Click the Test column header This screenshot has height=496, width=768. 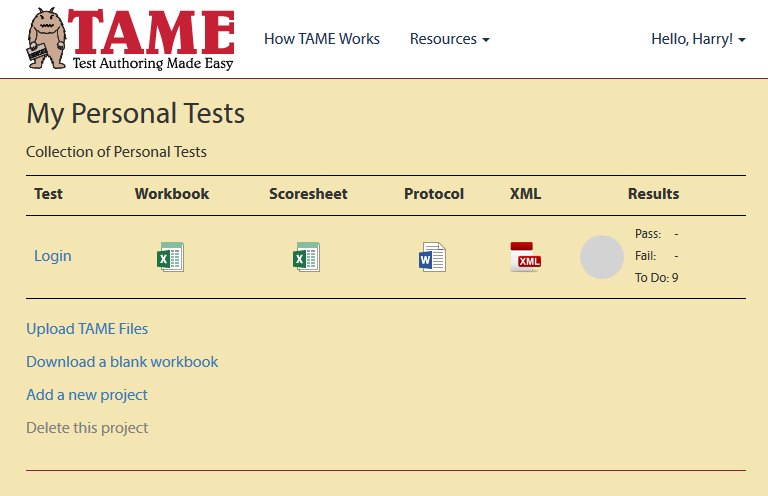(48, 194)
